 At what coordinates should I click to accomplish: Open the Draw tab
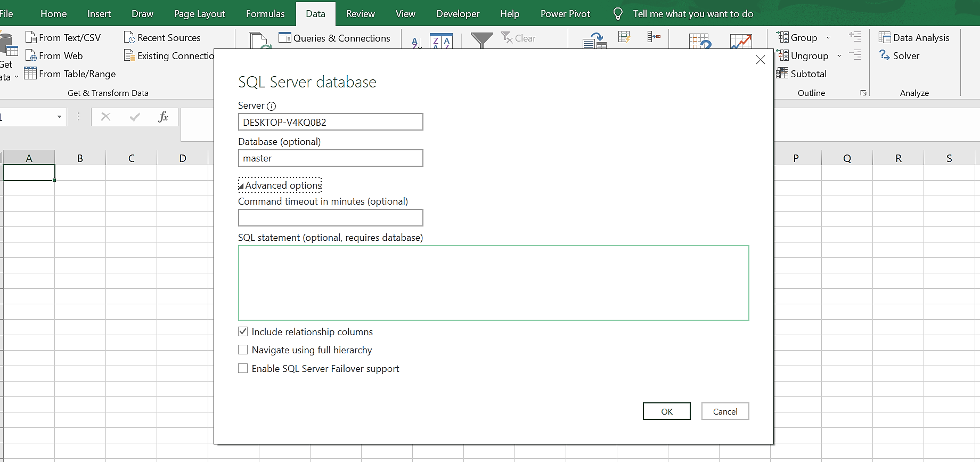142,14
